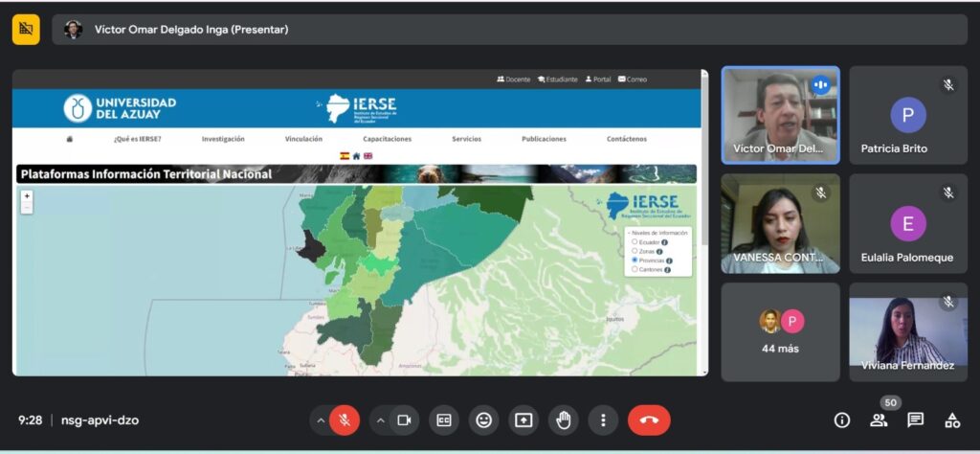The height and width of the screenshot is (454, 980).
Task: Open the Capacitaciones menu
Action: (388, 139)
